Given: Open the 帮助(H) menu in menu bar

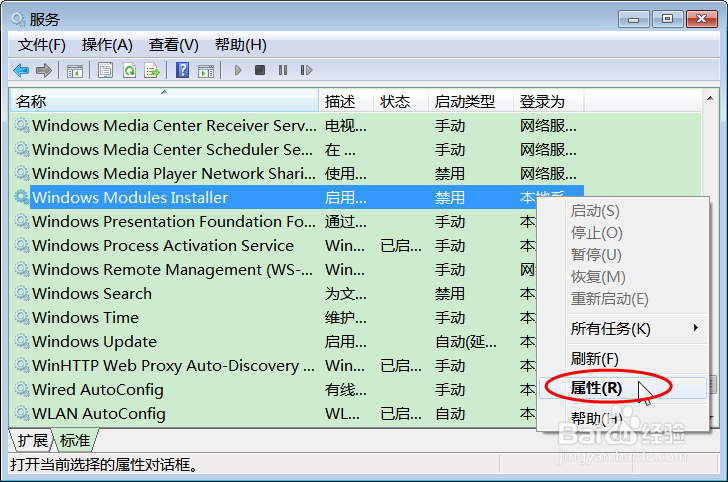Looking at the screenshot, I should (x=240, y=45).
